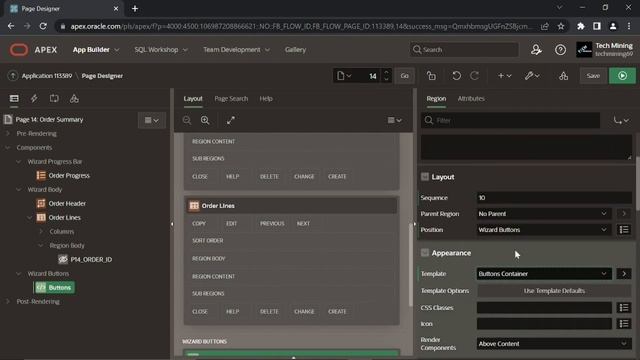Open Shared Components toolbar icon
The image size is (640, 360).
click(x=563, y=76)
